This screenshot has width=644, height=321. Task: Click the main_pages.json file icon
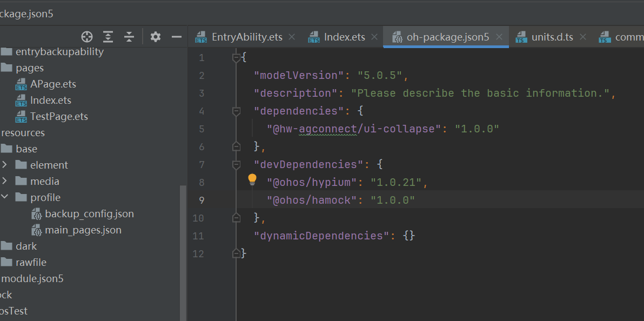click(37, 230)
